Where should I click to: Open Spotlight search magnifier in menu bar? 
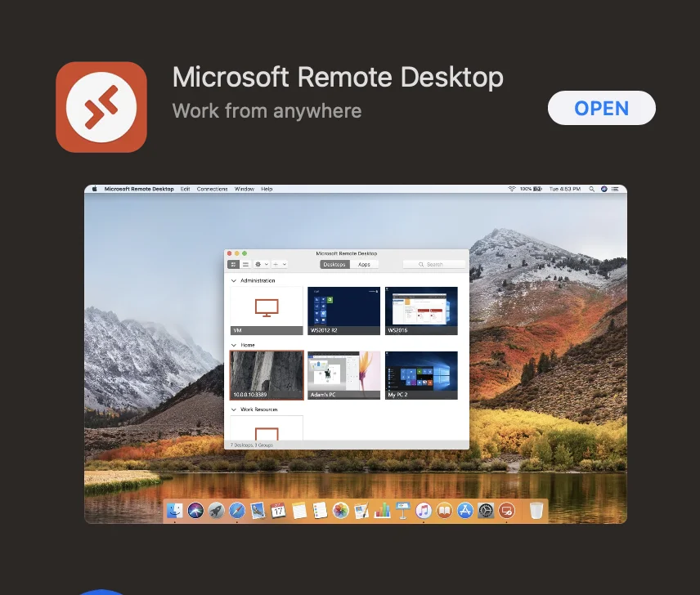(591, 189)
